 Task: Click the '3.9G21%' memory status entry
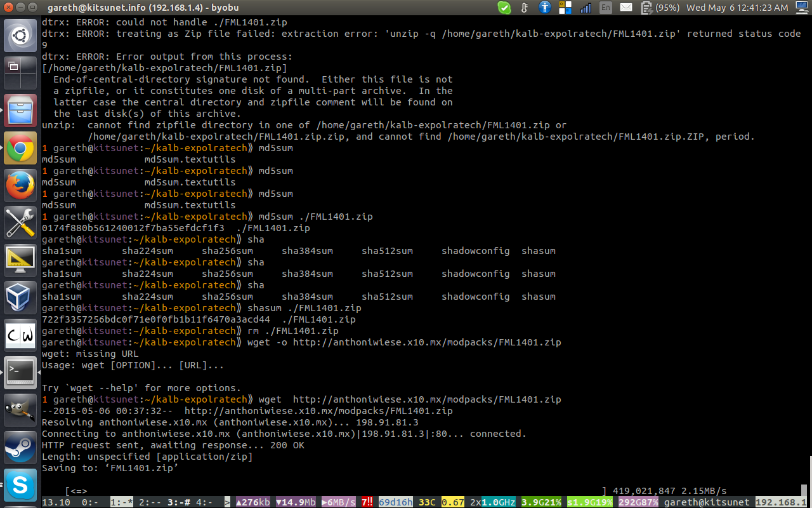pyautogui.click(x=541, y=502)
